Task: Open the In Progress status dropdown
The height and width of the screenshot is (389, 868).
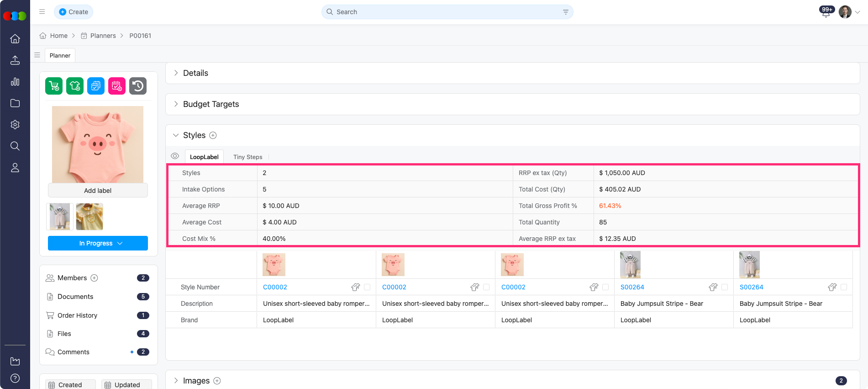Action: [98, 243]
